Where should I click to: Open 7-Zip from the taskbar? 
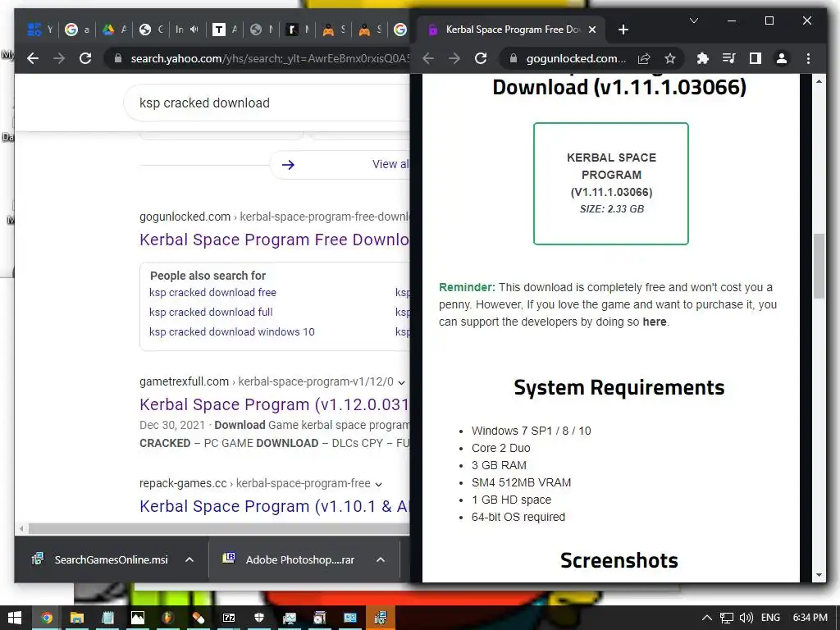(229, 618)
